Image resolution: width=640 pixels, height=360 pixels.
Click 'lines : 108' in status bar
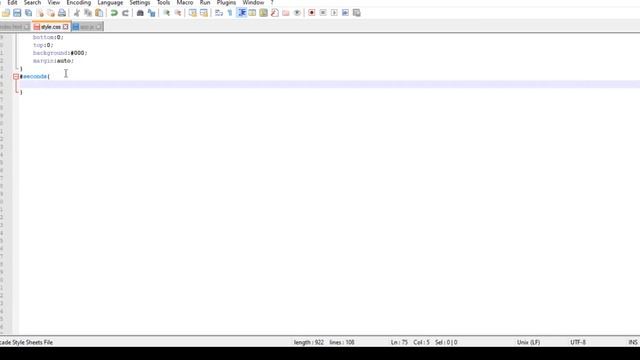click(x=342, y=342)
